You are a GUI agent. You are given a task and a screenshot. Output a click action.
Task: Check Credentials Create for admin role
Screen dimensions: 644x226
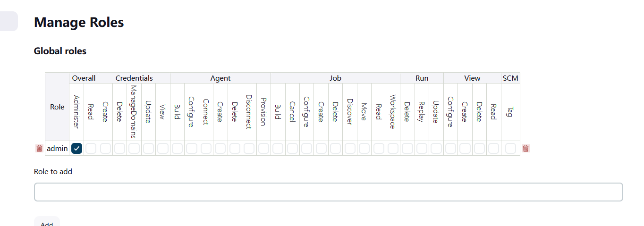tap(105, 149)
